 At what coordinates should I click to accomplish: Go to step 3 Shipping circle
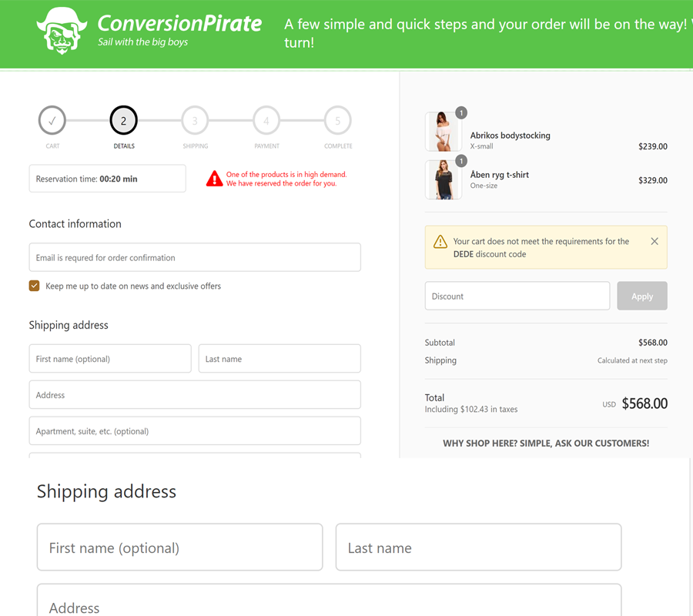tap(195, 120)
